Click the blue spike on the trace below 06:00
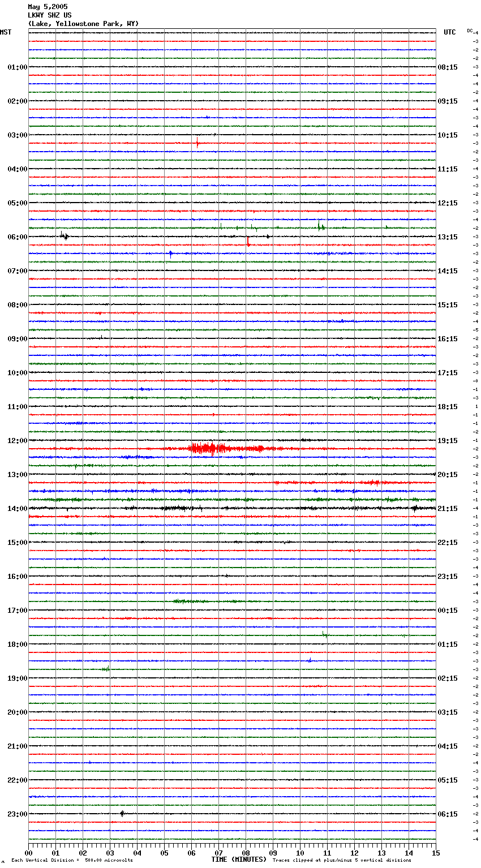The width and height of the screenshot is (481, 868). (170, 254)
